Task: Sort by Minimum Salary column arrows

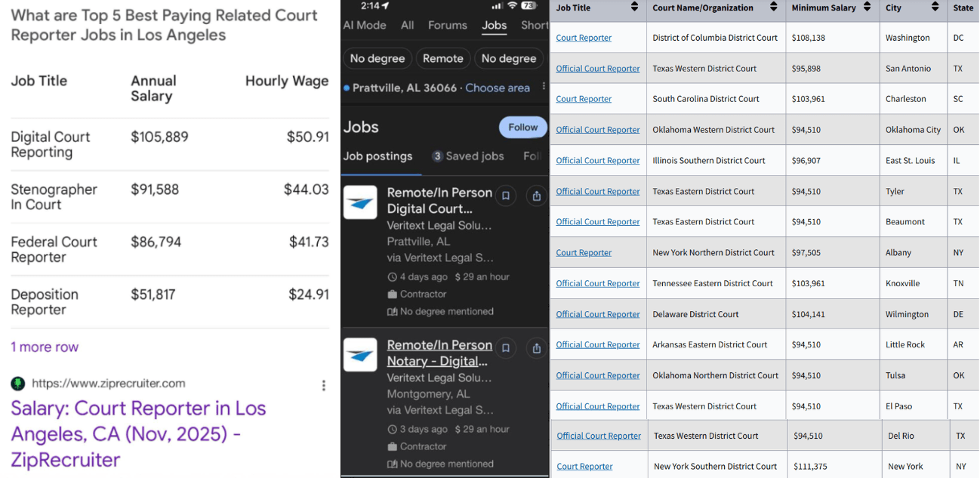Action: click(x=868, y=8)
